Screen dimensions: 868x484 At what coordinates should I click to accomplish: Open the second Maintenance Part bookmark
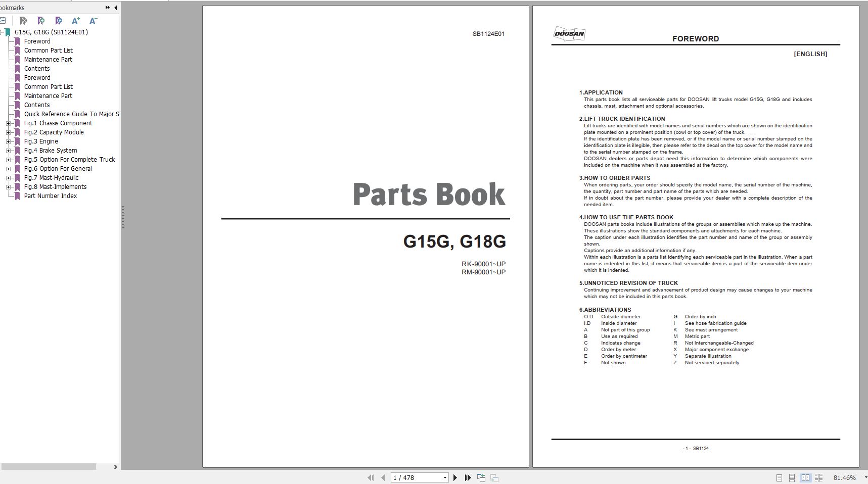pos(48,96)
